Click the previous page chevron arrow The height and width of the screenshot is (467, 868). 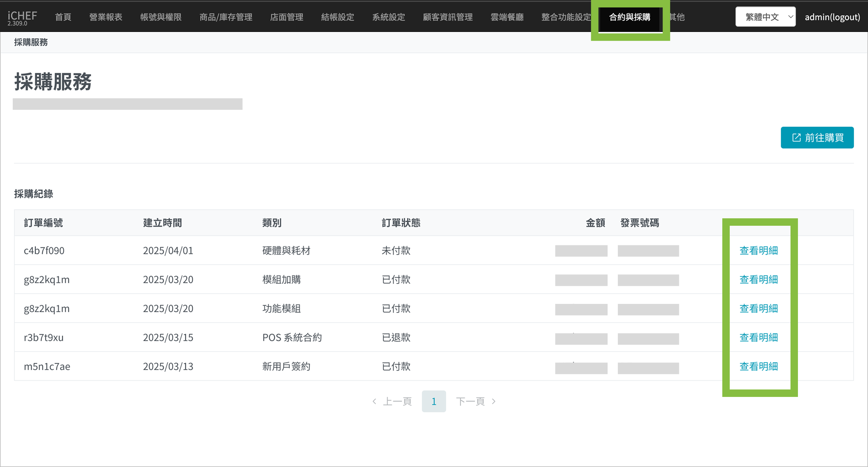click(x=374, y=401)
